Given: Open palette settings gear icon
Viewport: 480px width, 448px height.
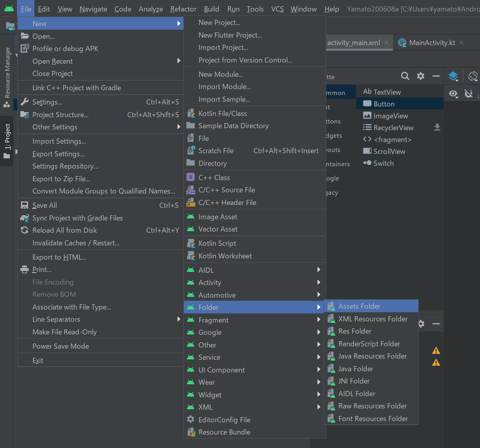Looking at the screenshot, I should 421,76.
